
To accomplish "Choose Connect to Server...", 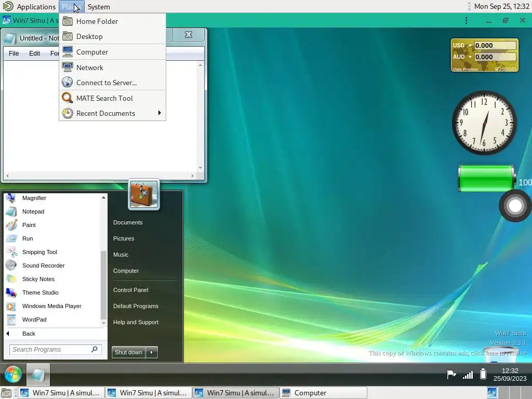I will pyautogui.click(x=112, y=83).
